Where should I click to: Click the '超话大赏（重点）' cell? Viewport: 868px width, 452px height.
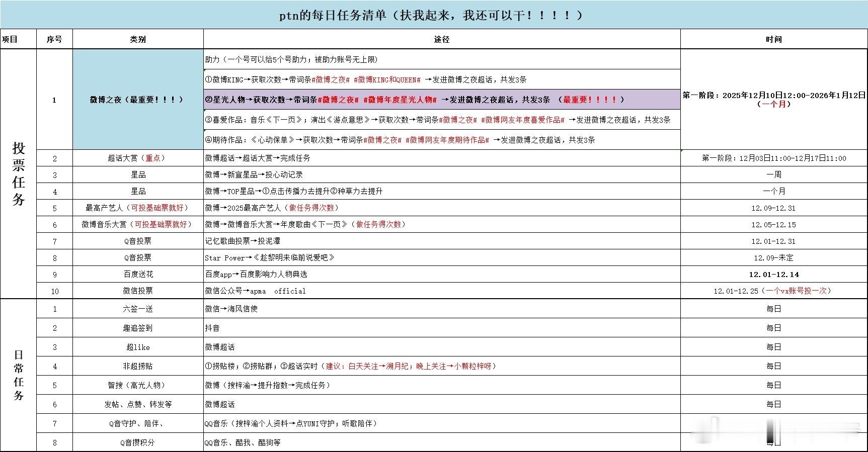click(x=138, y=158)
